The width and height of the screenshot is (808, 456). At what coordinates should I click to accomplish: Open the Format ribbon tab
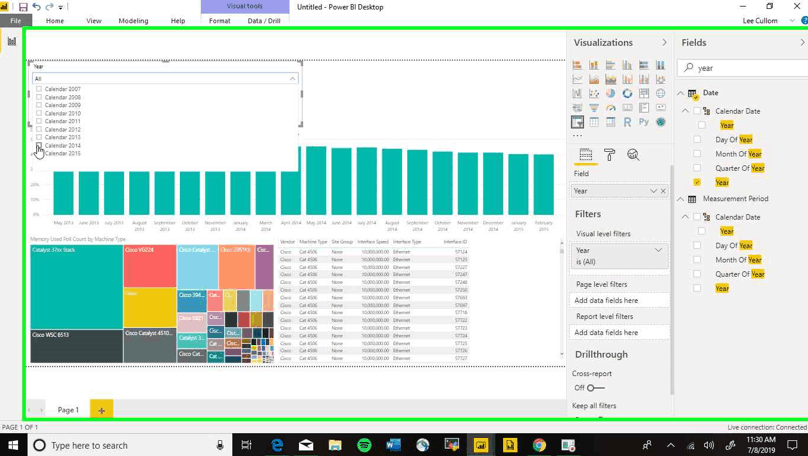(220, 21)
